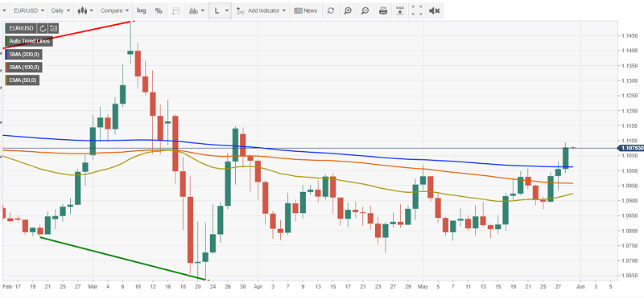Click the Apr label on date axis

pyautogui.click(x=258, y=287)
